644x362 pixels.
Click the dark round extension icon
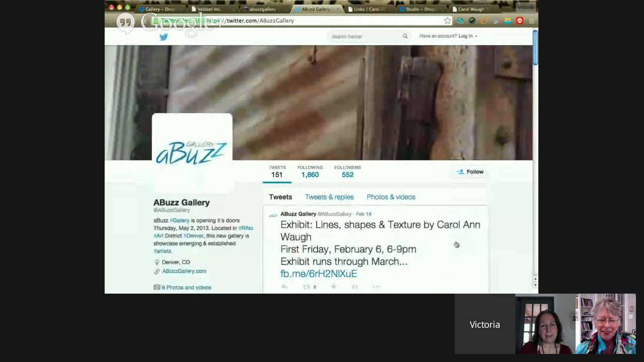pyautogui.click(x=472, y=21)
